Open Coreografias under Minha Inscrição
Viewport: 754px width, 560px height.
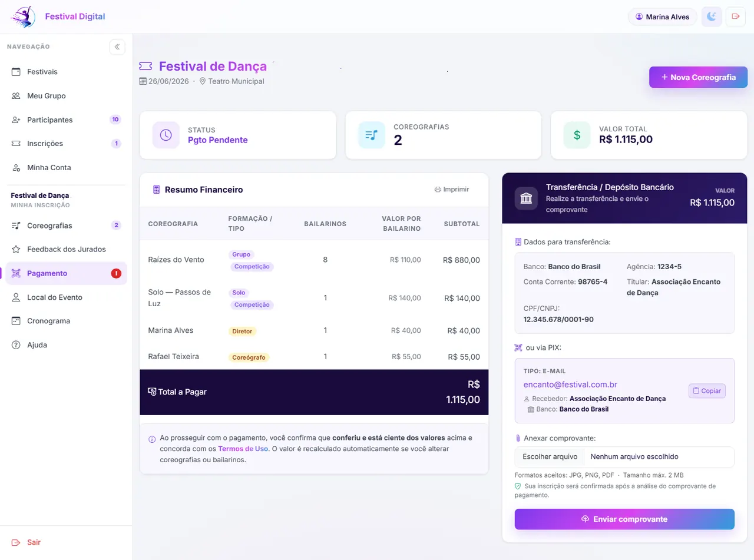pyautogui.click(x=66, y=226)
